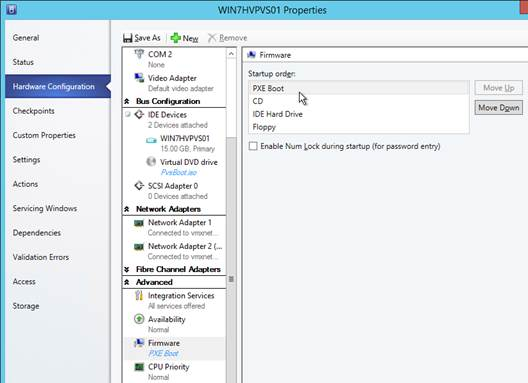The image size is (528, 383).
Task: Click the IDE Devices icon
Action: pos(139,115)
